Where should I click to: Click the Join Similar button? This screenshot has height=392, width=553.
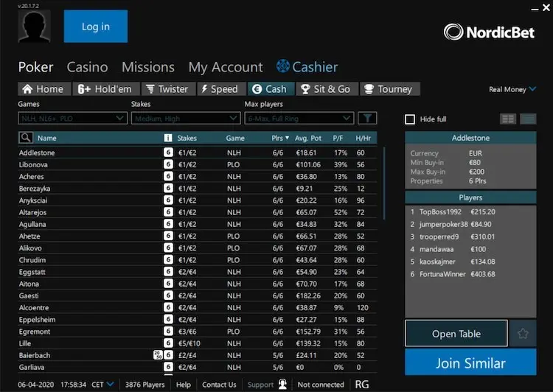tap(470, 363)
